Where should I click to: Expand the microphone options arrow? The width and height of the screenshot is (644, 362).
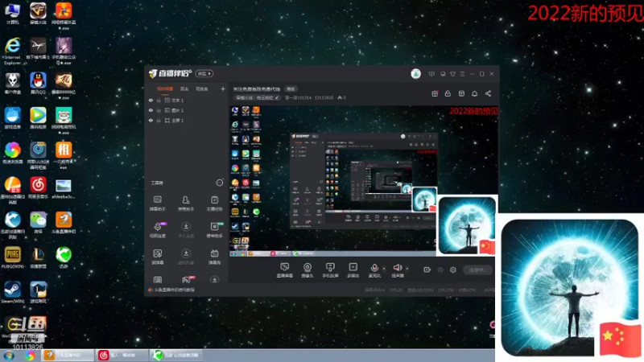pos(384,269)
